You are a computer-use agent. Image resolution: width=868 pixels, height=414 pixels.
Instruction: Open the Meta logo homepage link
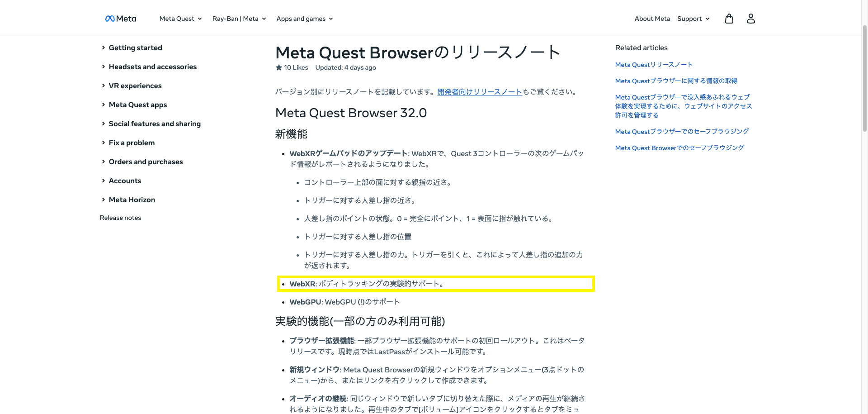[x=121, y=19]
